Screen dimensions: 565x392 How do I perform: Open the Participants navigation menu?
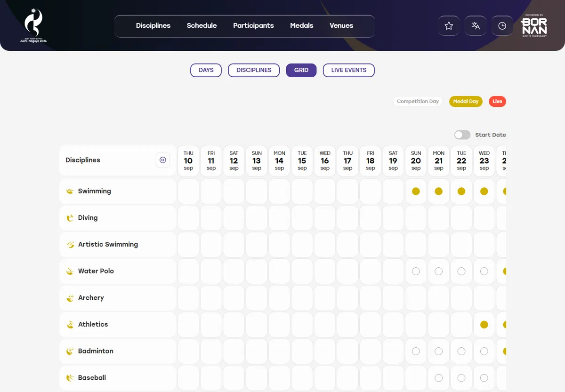point(253,25)
